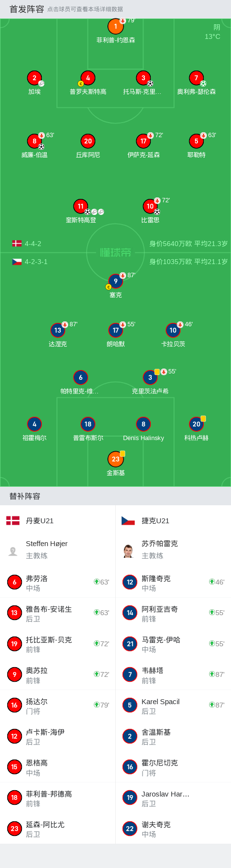
Task: Select 捷克U21 team header
Action: click(x=173, y=521)
